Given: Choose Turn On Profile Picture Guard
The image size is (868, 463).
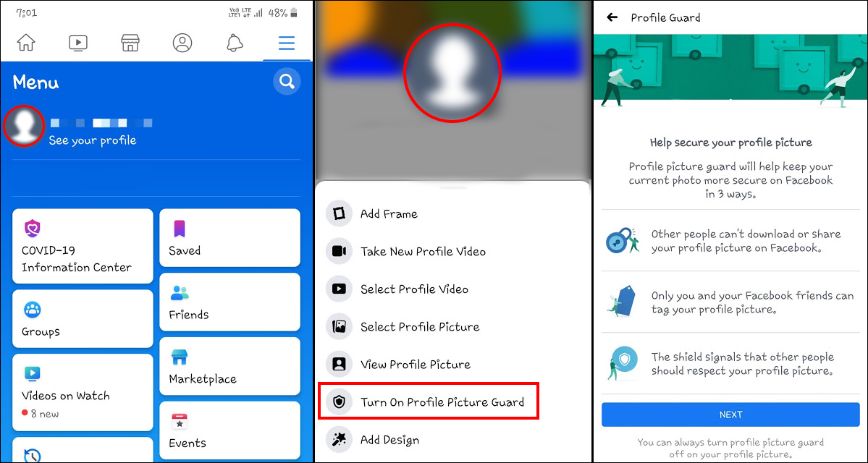Looking at the screenshot, I should coord(429,402).
